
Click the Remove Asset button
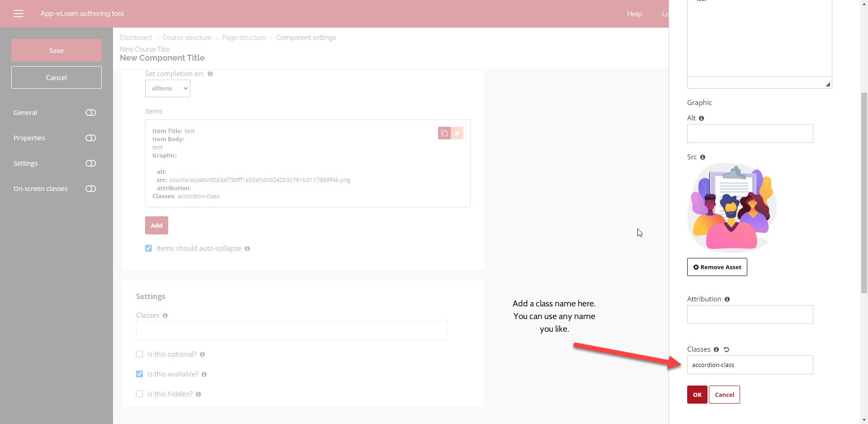click(717, 267)
